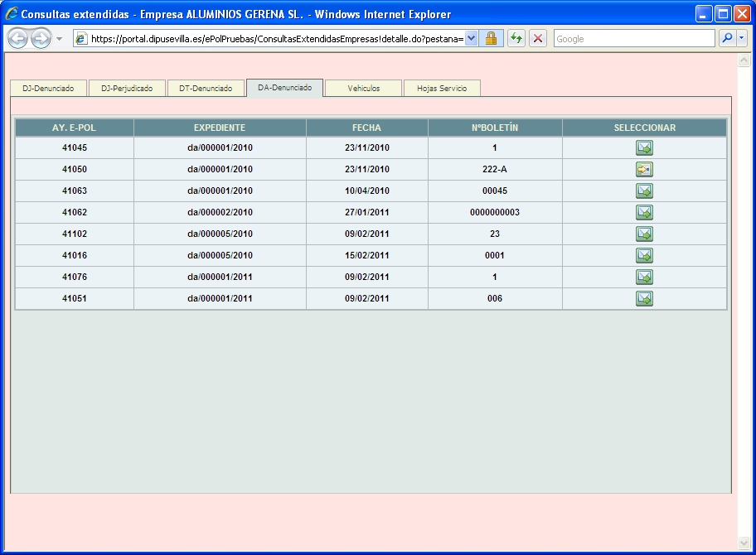Image resolution: width=756 pixels, height=555 pixels.
Task: Go back with the browser Back button
Action: click(18, 39)
